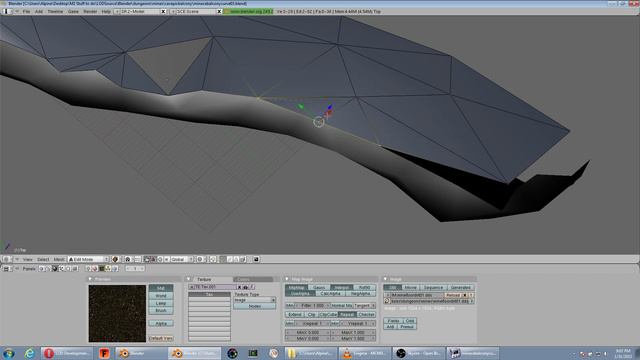640x360 pixels.
Task: Select the Clip mapping mode
Action: (311, 315)
